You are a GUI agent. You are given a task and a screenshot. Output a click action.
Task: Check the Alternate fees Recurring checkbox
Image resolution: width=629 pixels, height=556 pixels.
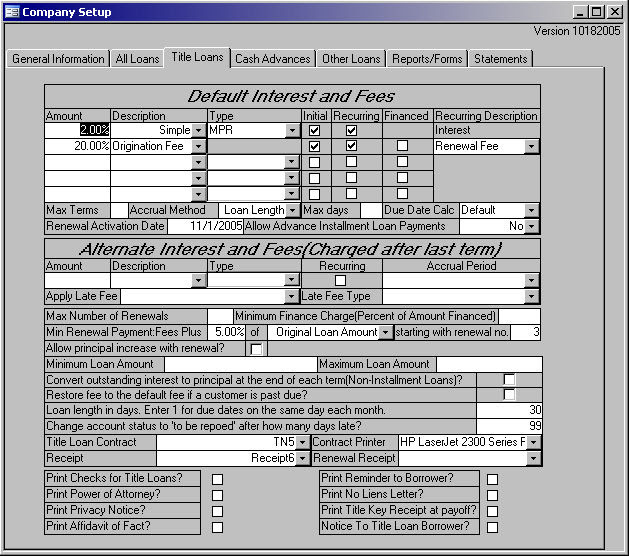tap(340, 280)
